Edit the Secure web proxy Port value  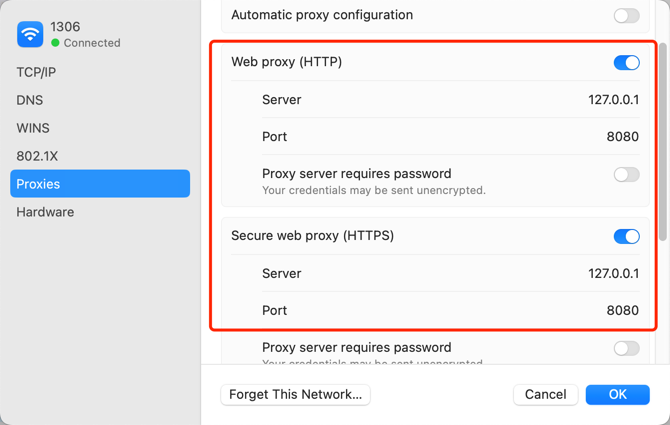[622, 310]
